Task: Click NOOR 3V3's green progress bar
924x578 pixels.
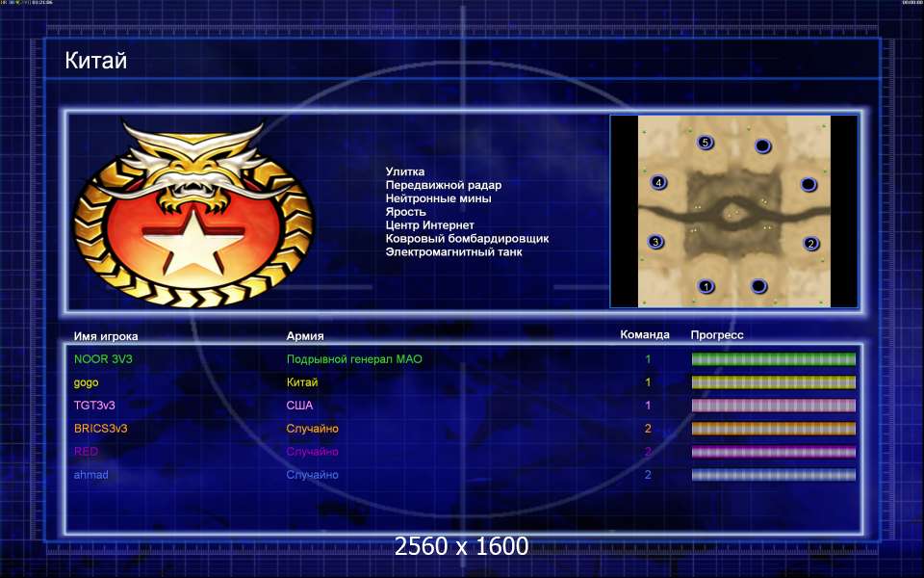Action: (x=774, y=359)
